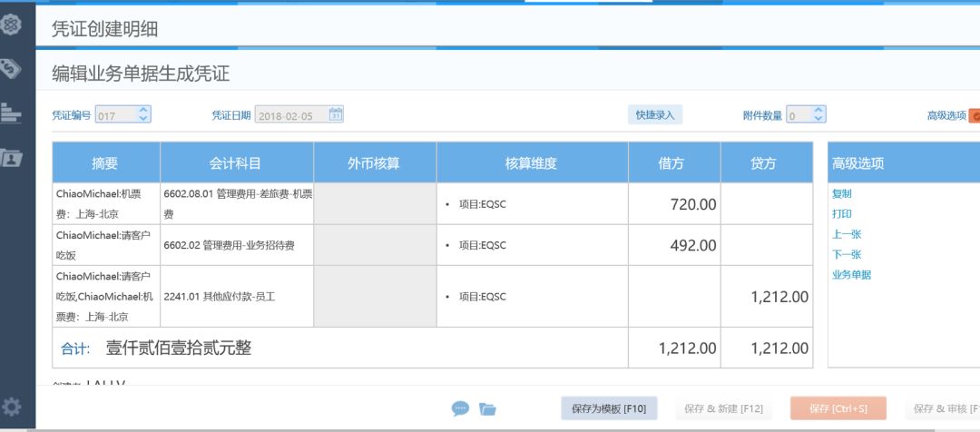
Task: Open settings via the sidebar gear icon
Action: [11, 406]
